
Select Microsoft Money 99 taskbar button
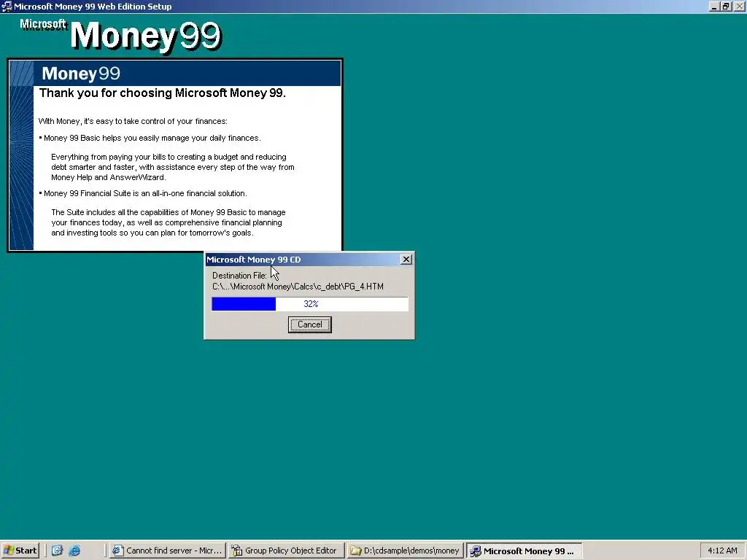click(x=524, y=551)
